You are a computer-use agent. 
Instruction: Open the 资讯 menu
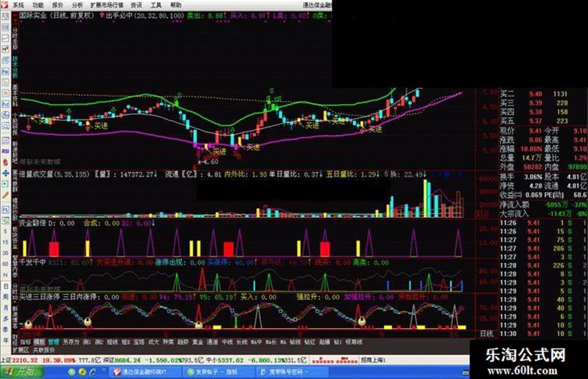coord(136,5)
